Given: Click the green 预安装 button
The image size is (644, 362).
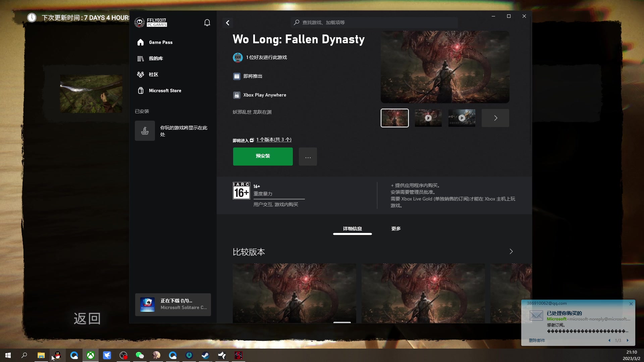Looking at the screenshot, I should pyautogui.click(x=263, y=156).
